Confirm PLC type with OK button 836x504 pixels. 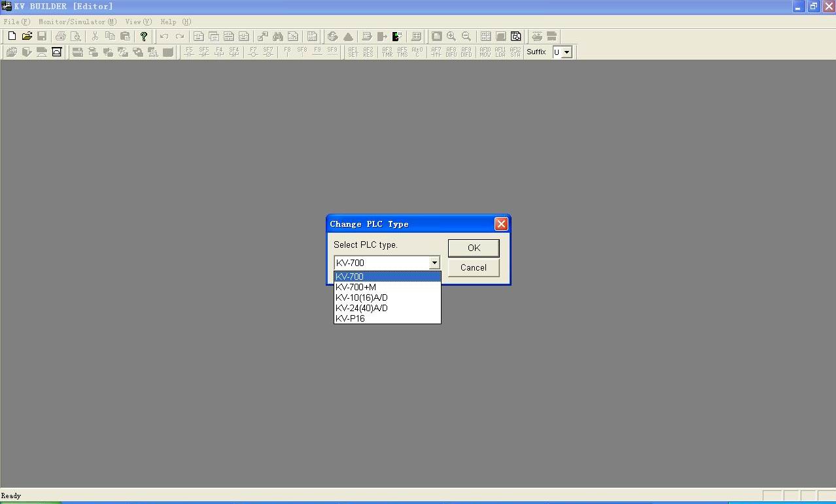pyautogui.click(x=474, y=248)
